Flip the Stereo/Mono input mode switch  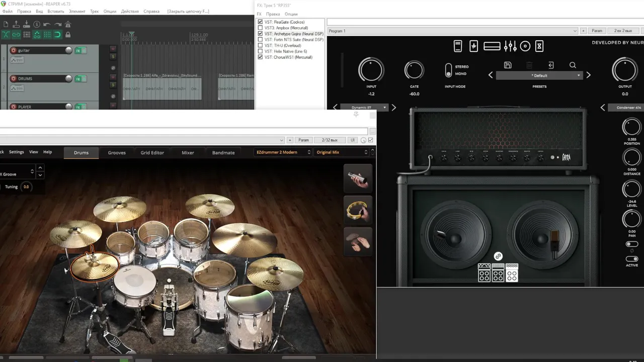click(448, 70)
